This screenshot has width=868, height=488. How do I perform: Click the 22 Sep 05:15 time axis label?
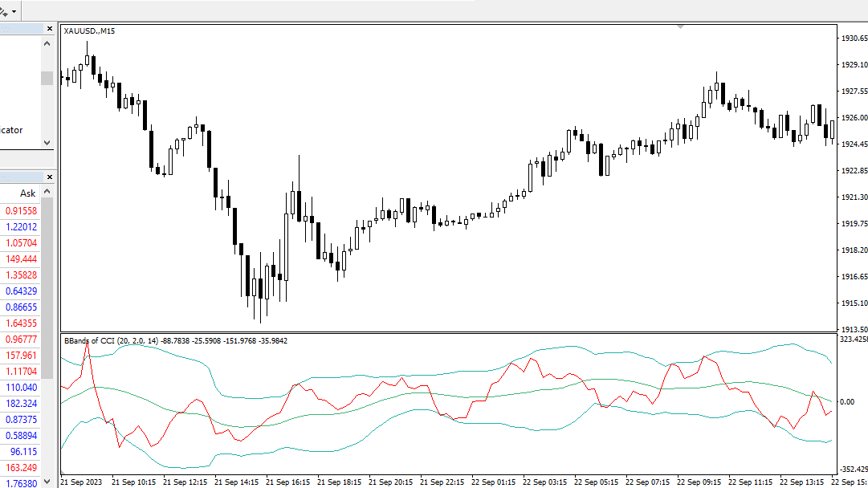[x=596, y=482]
